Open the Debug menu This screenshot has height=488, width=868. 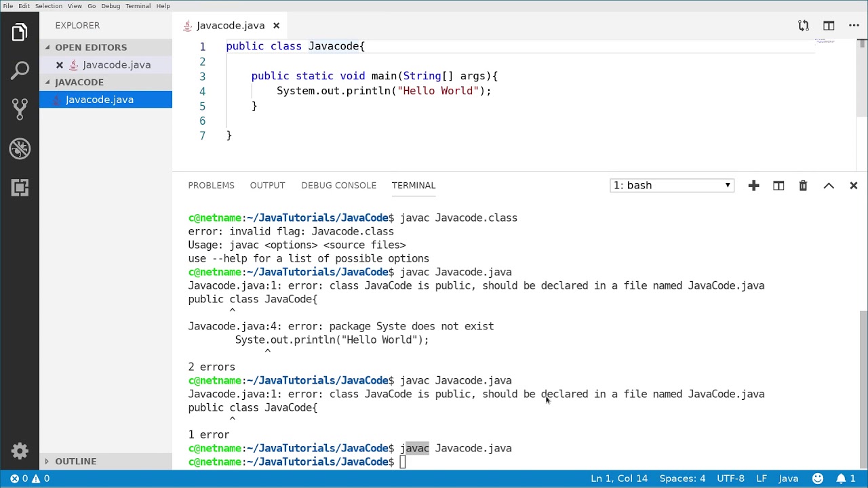tap(111, 6)
